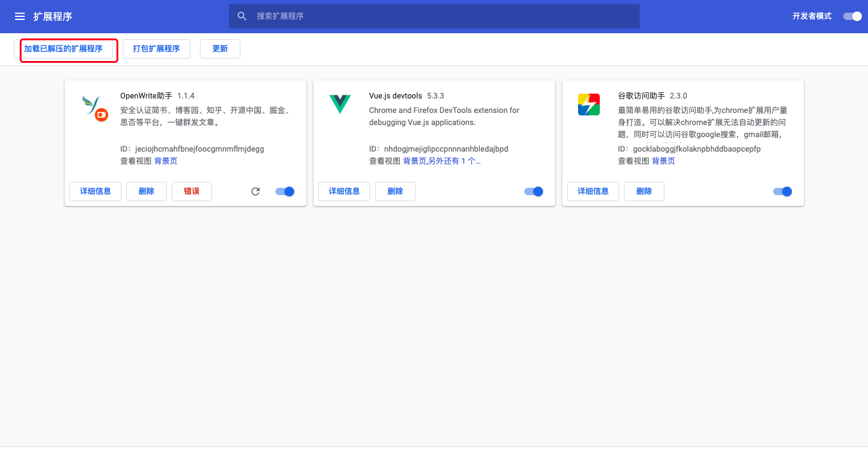The width and height of the screenshot is (868, 450).
Task: Click the 谷歌访问助手 extension name
Action: click(x=641, y=96)
